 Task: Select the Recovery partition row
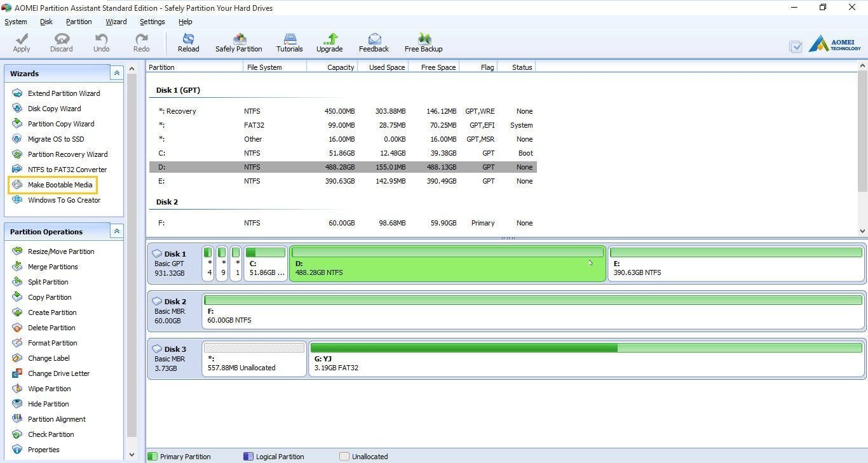(343, 111)
